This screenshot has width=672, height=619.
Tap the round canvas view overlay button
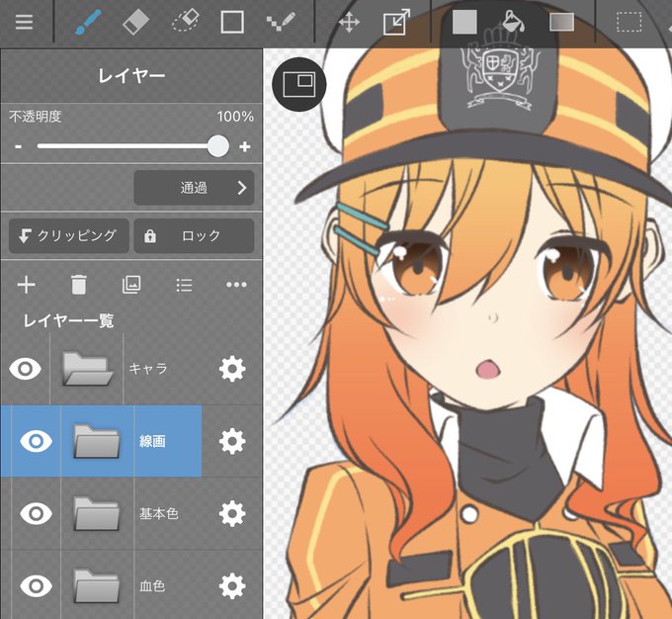click(299, 84)
